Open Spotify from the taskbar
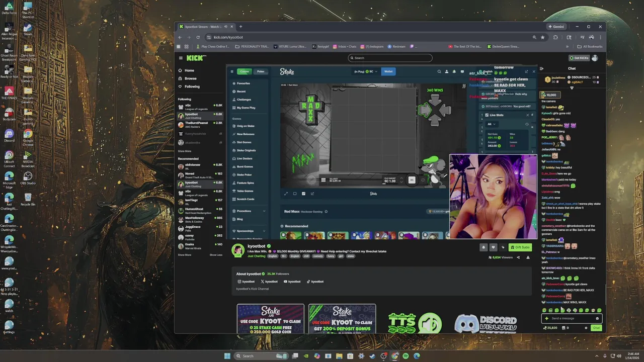Image resolution: width=644 pixels, height=362 pixels. click(x=406, y=356)
